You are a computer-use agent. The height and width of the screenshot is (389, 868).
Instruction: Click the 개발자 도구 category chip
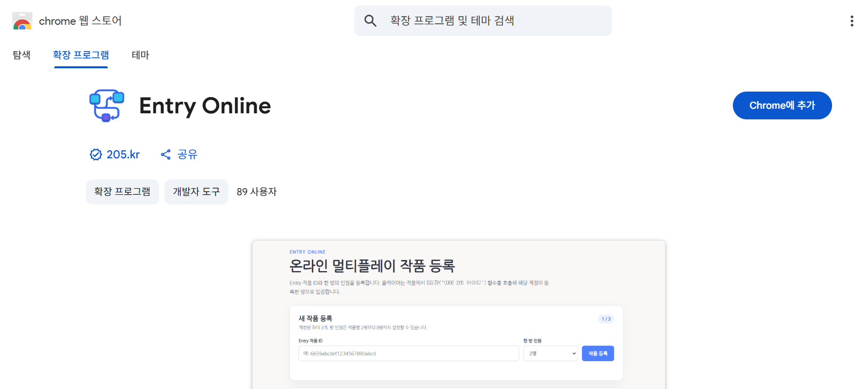tap(196, 192)
